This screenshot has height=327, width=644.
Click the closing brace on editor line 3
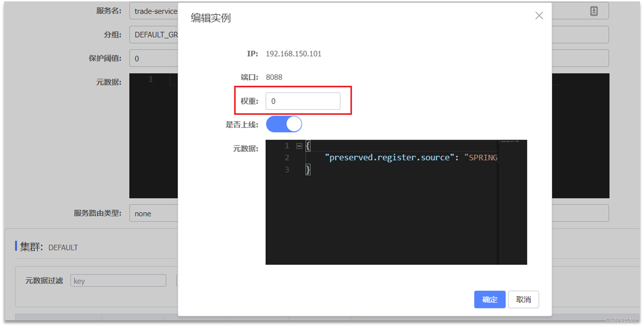pos(308,169)
